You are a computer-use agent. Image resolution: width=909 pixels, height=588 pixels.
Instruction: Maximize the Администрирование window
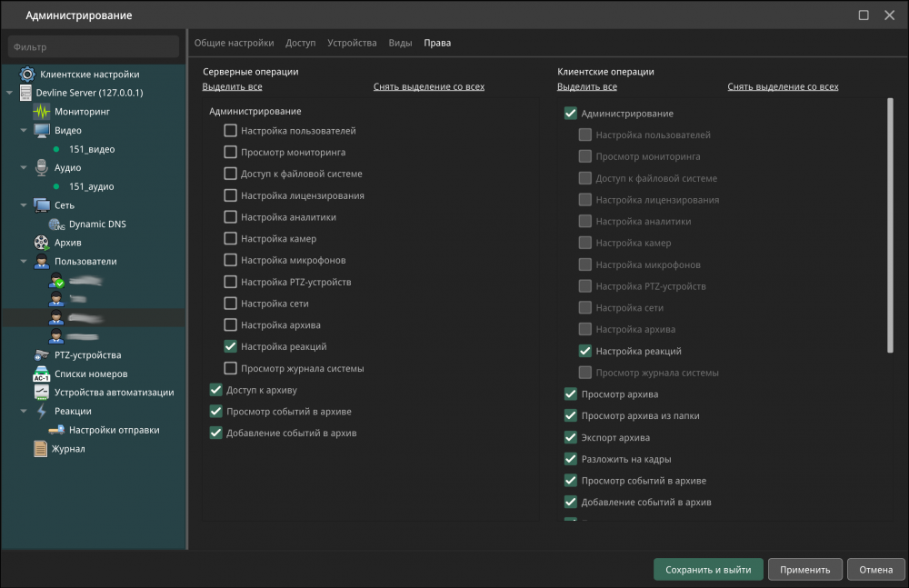tap(864, 15)
